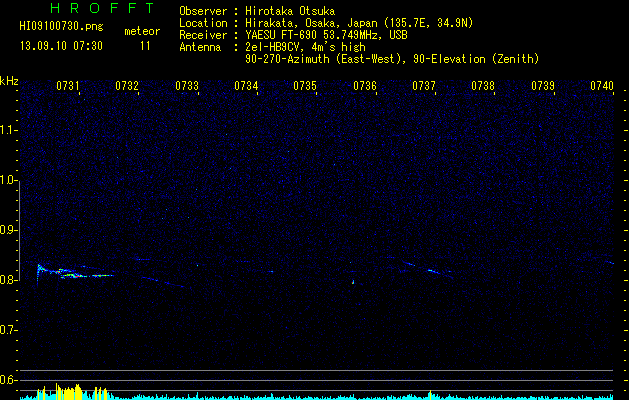The height and width of the screenshot is (400, 629).
Task: Click the 90-270-Azimuth elevation line
Action: click(392, 59)
